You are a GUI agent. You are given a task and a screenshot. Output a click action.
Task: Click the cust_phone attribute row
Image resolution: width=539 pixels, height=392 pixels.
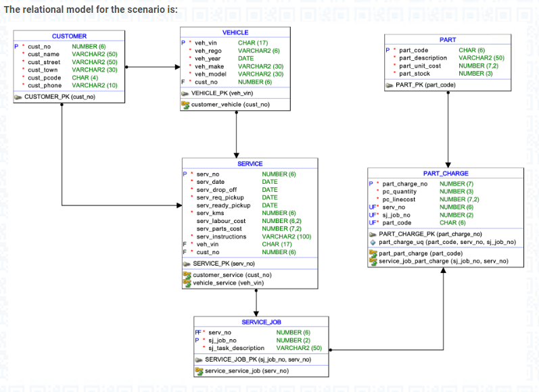click(69, 85)
